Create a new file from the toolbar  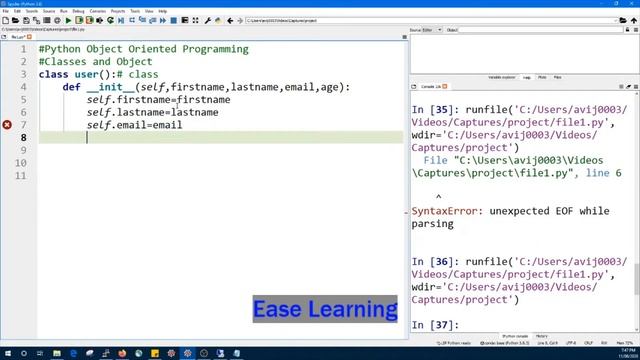point(5,20)
